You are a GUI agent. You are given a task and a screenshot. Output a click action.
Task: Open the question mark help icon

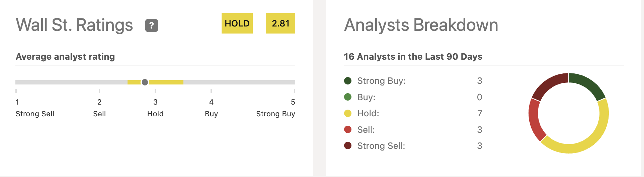[152, 25]
